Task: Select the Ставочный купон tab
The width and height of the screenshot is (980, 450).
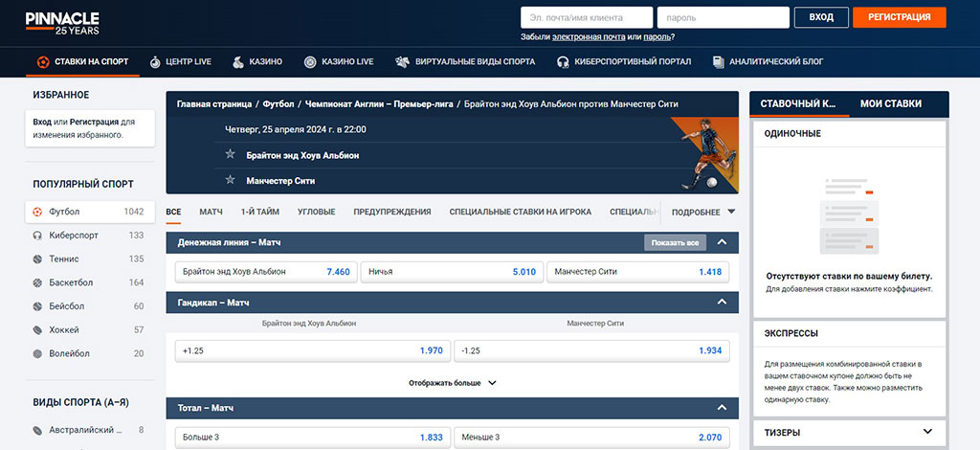Action: 798,103
